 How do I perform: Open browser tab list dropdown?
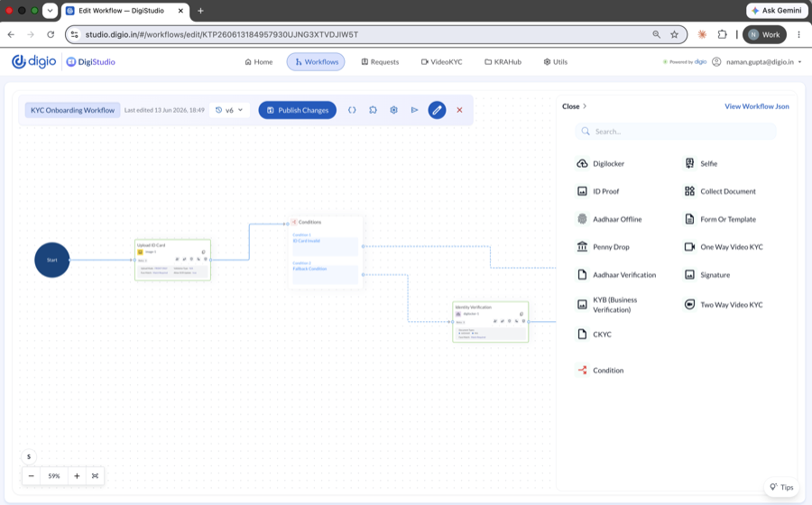click(50, 10)
